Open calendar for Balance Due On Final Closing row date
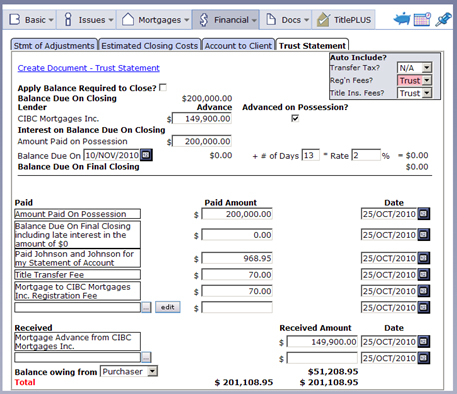 tap(424, 235)
